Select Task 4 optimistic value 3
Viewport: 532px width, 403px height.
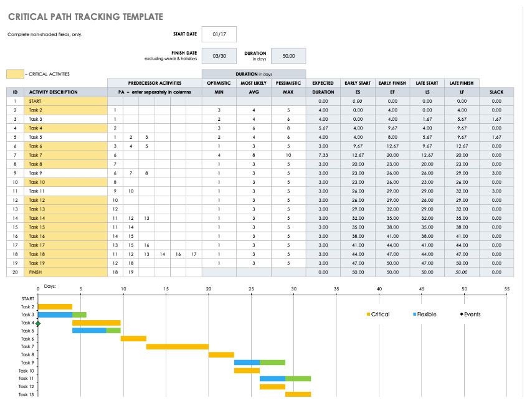pyautogui.click(x=219, y=128)
